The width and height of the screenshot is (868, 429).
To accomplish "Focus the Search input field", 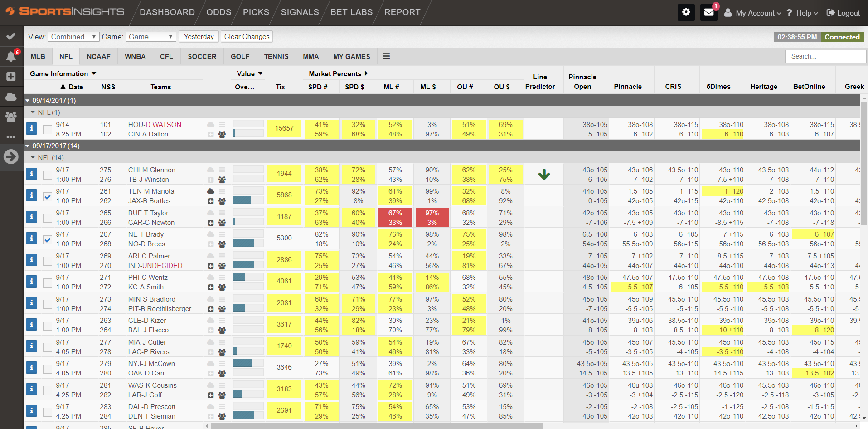I will pyautogui.click(x=825, y=56).
